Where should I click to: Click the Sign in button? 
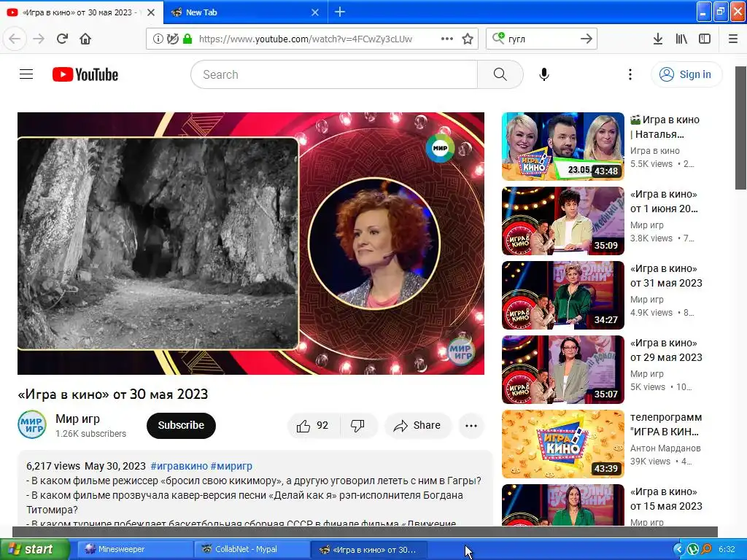pos(686,74)
